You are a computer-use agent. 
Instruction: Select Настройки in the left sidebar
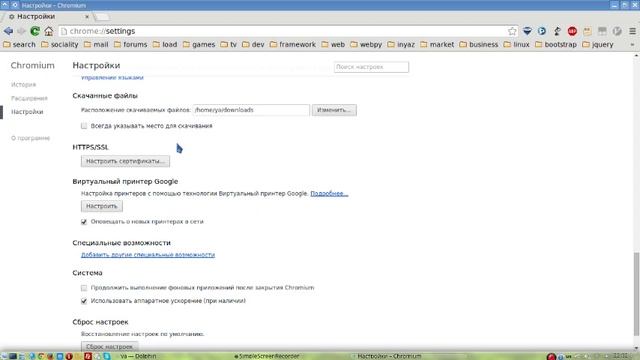click(27, 112)
